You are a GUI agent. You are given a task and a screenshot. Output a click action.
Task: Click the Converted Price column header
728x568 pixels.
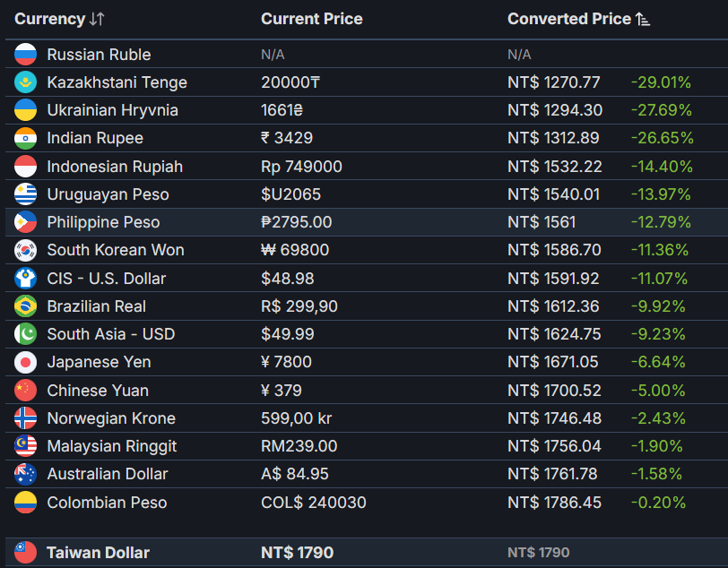[x=569, y=19]
